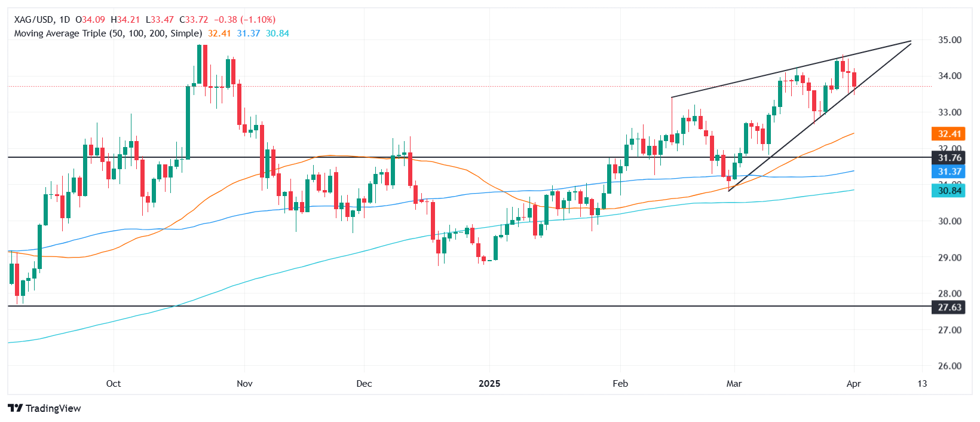This screenshot has width=980, height=422.
Task: Click the Apr label on time axis
Action: pyautogui.click(x=853, y=383)
